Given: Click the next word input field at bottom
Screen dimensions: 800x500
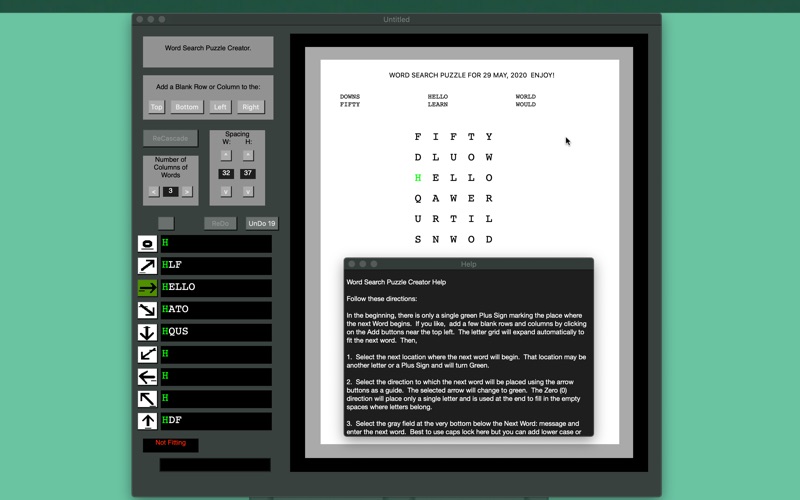Looking at the screenshot, I should pos(215,465).
